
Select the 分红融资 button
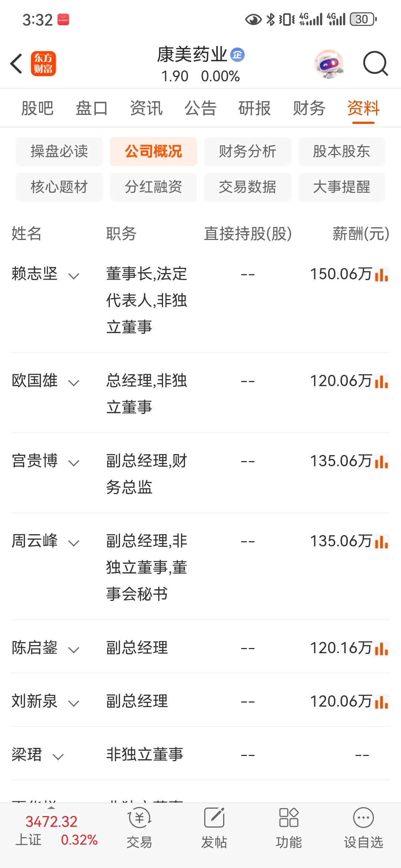[153, 187]
